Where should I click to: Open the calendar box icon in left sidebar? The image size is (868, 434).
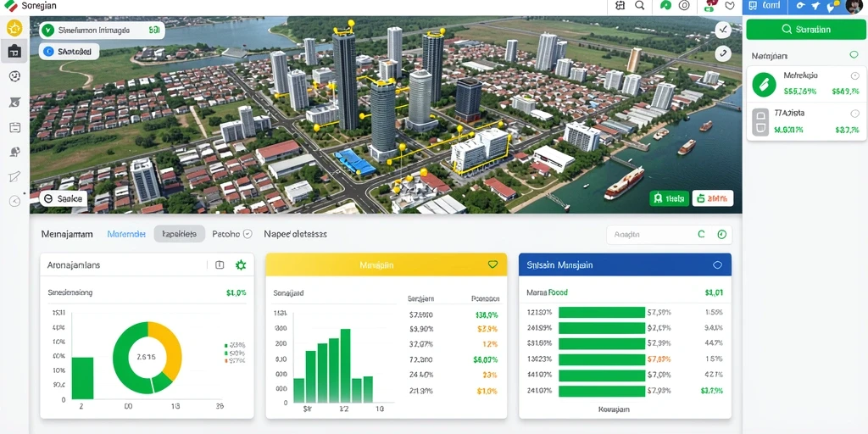(x=15, y=127)
